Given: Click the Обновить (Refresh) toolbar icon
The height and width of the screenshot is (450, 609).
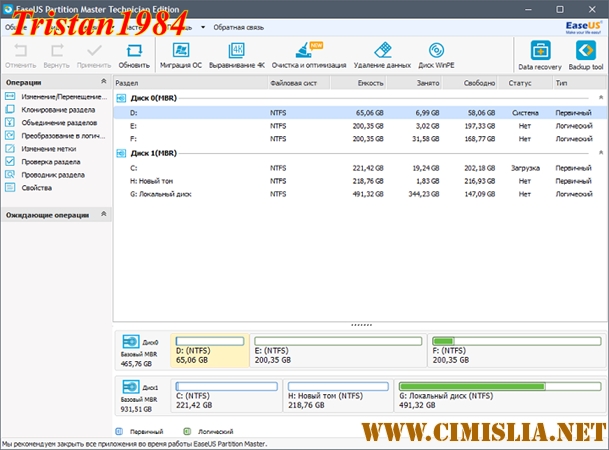Looking at the screenshot, I should 133,54.
